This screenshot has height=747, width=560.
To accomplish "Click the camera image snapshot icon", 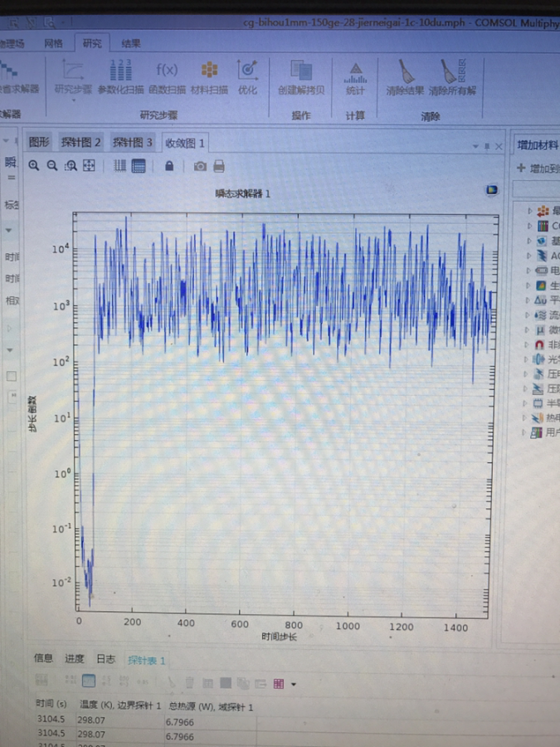I will click(x=201, y=166).
